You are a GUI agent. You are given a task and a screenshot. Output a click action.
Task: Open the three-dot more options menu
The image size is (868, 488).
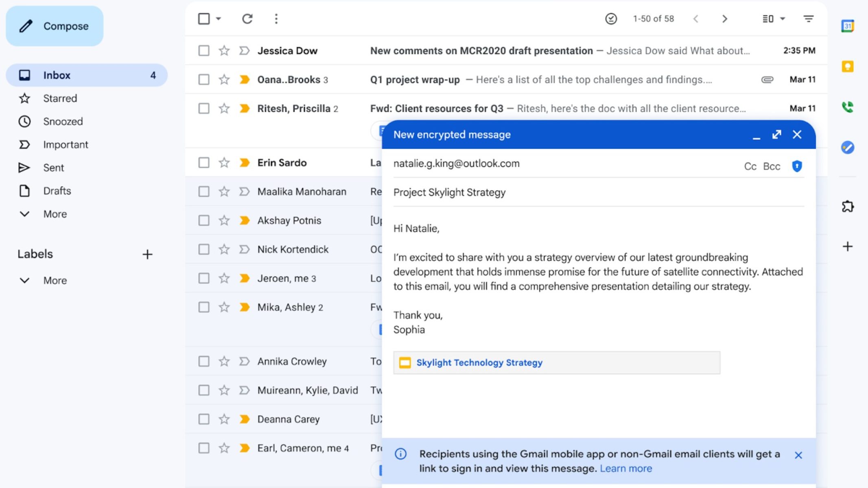pos(276,19)
